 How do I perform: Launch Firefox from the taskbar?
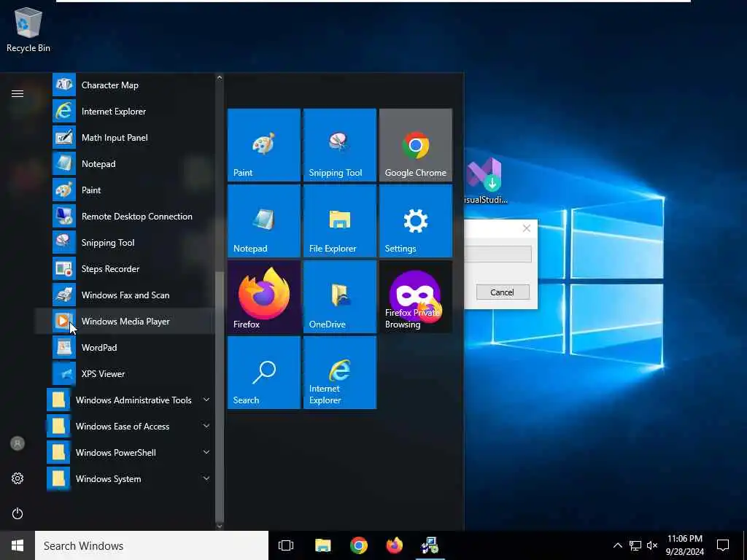click(394, 545)
